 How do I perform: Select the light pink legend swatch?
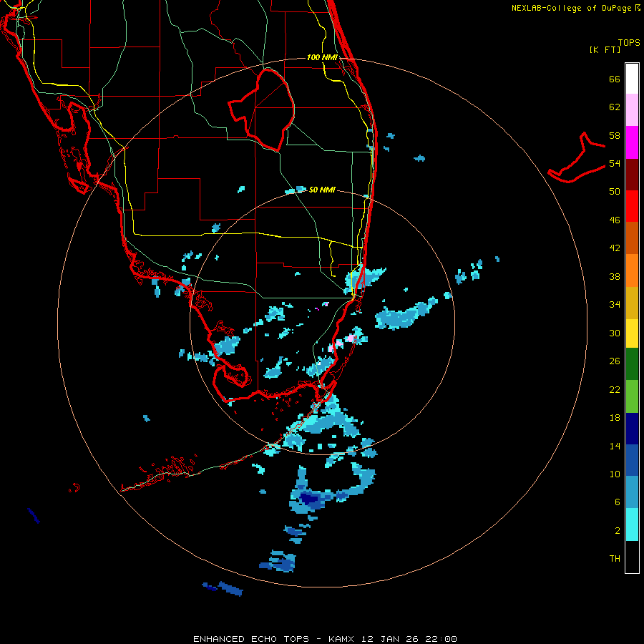tap(632, 110)
